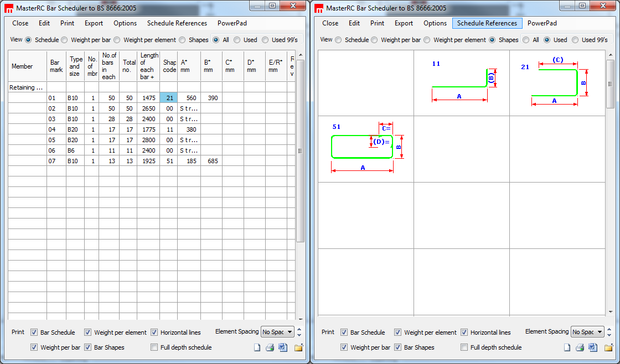620x364 pixels.
Task: Untick Bar Schedule print option in left window
Action: click(x=34, y=332)
